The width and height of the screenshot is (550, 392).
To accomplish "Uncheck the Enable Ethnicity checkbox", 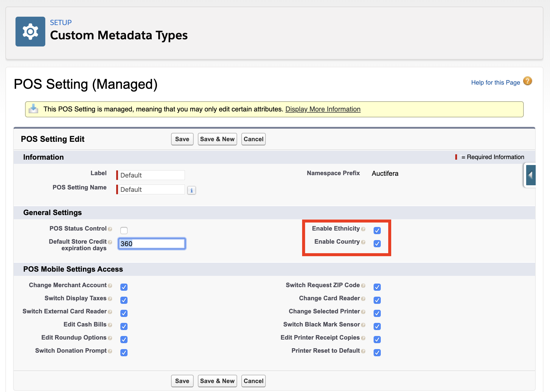I will pos(377,231).
